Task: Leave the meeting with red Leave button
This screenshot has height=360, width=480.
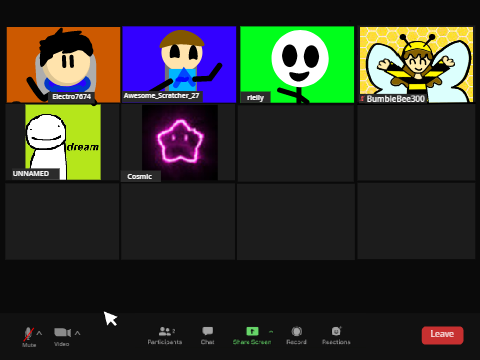Action: click(442, 335)
